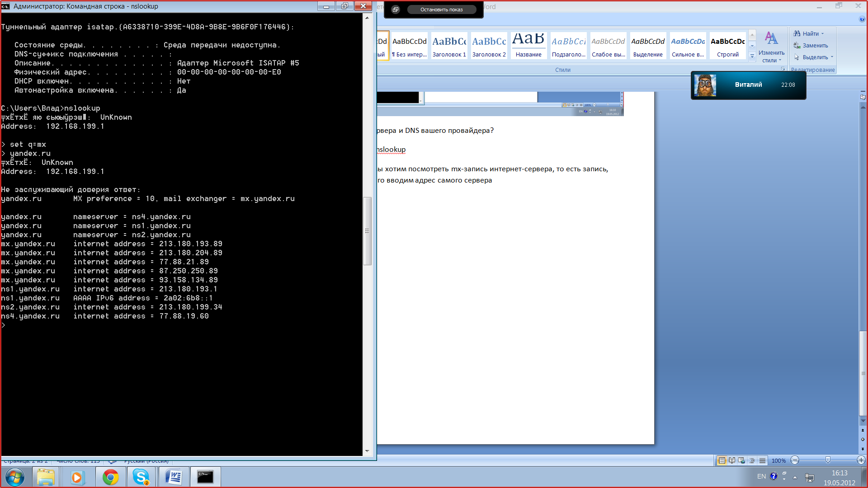Viewport: 868px width, 488px height.
Task: Switch to Word from taskbar
Action: 174,477
